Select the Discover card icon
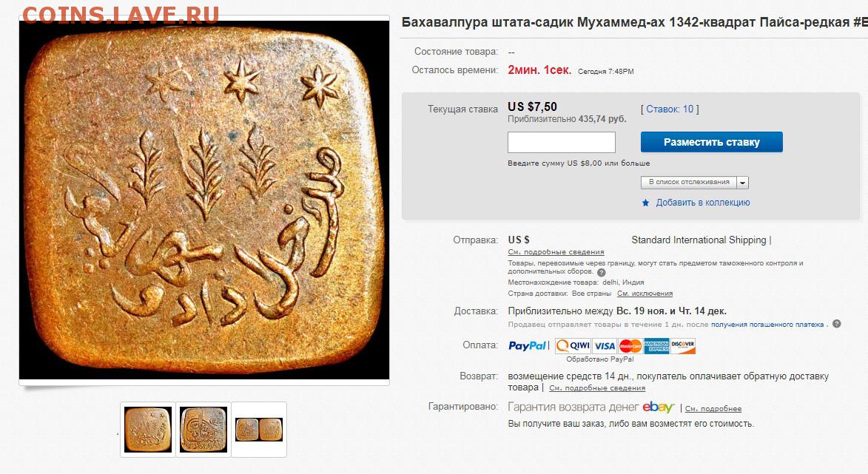The image size is (868, 474). (x=682, y=345)
